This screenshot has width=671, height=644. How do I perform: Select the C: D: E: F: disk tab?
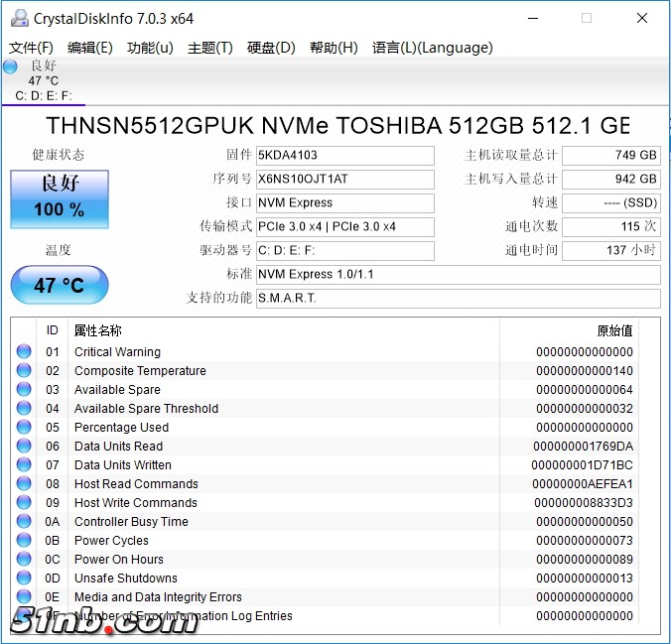coord(44,96)
